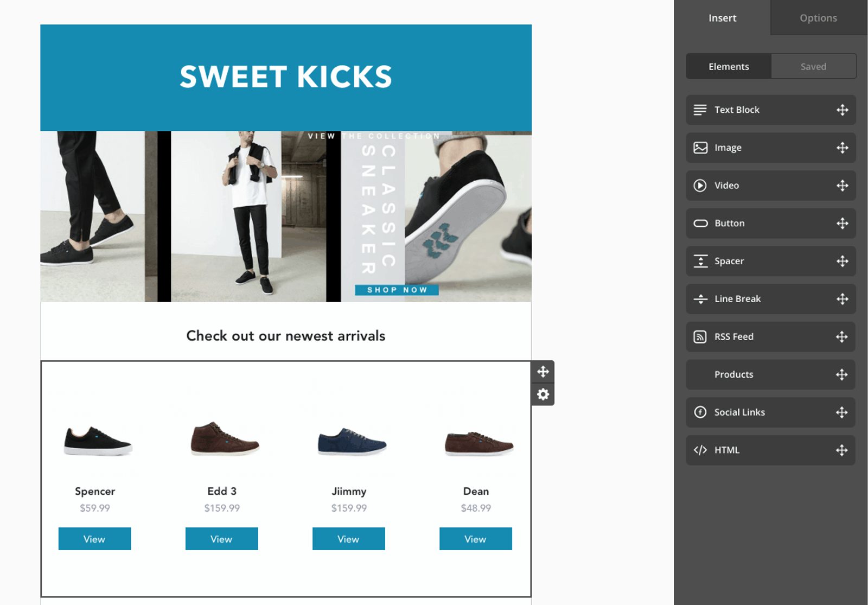This screenshot has height=605, width=868.
Task: Select the Text Block element icon
Action: point(700,110)
